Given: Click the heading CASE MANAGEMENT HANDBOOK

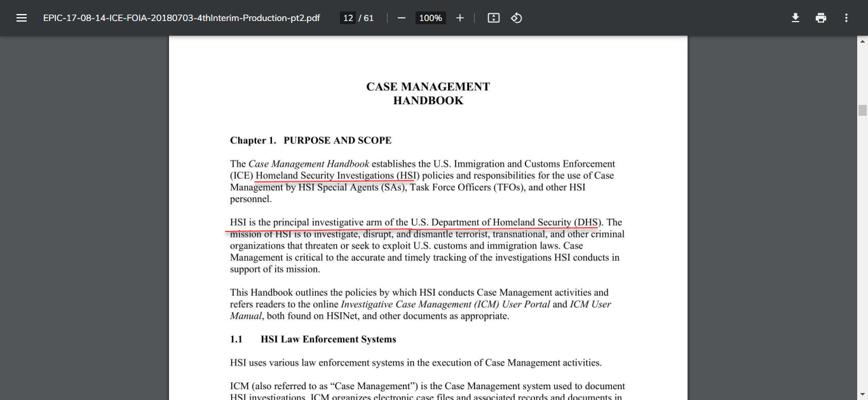Looking at the screenshot, I should pos(428,93).
